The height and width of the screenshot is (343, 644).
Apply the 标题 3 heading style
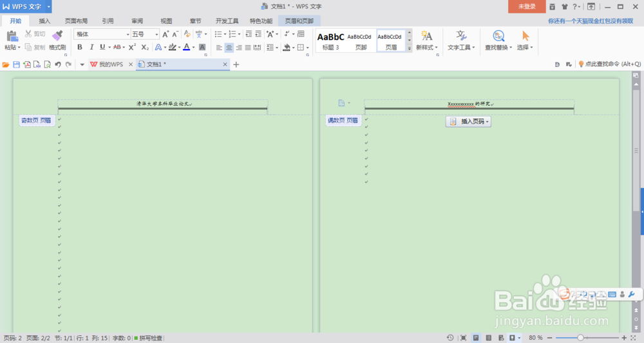[x=330, y=41]
